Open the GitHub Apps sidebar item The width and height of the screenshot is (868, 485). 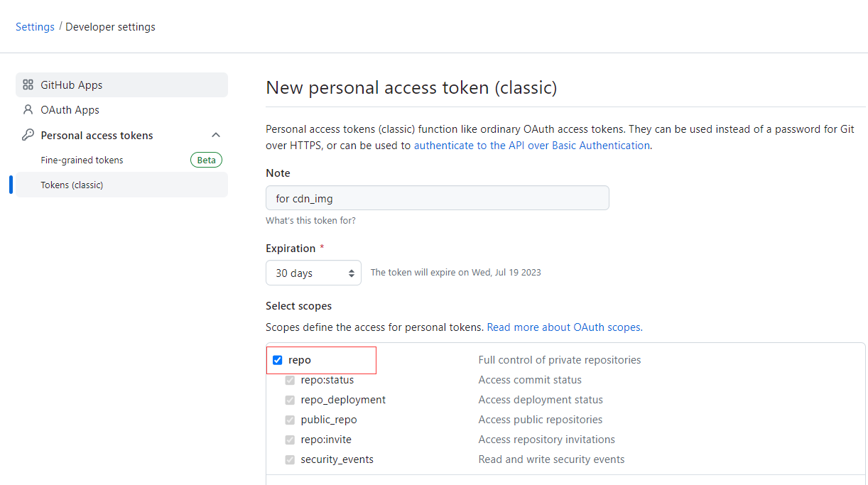click(72, 85)
